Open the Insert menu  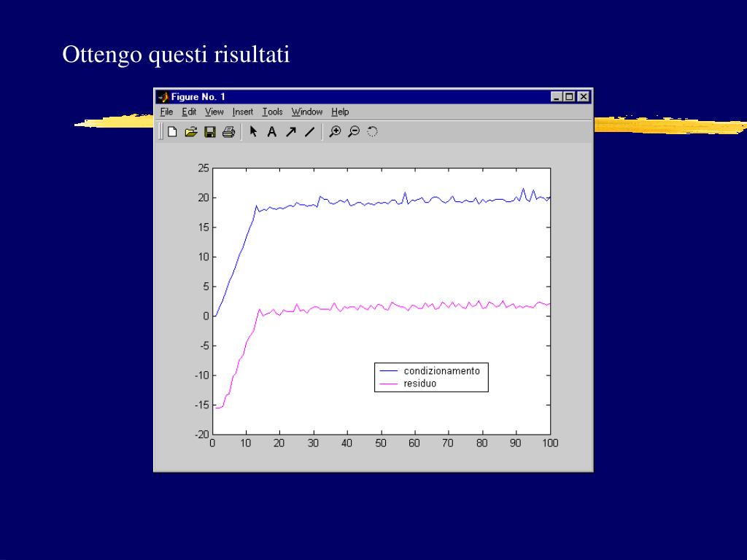242,112
